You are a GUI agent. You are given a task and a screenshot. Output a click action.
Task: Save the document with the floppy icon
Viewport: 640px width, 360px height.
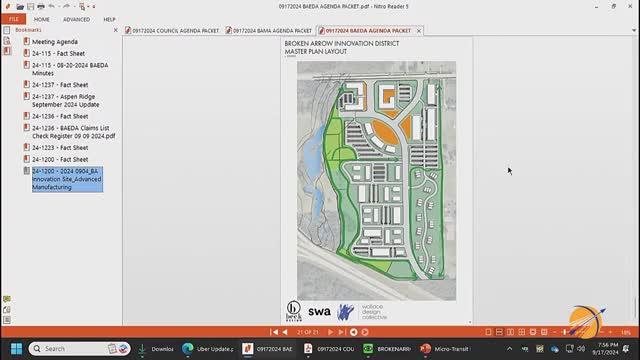click(31, 7)
